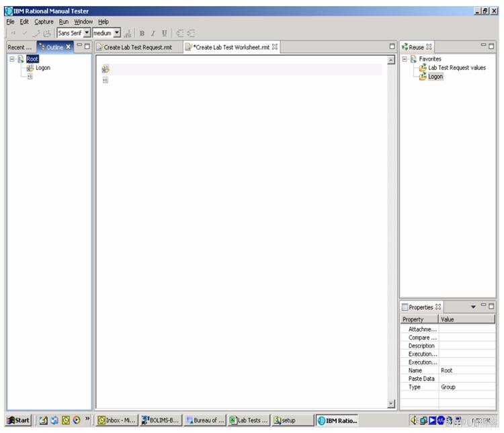The image size is (504, 433).
Task: Switch to Create Lab Test Request.rmt tab
Action: tap(138, 47)
